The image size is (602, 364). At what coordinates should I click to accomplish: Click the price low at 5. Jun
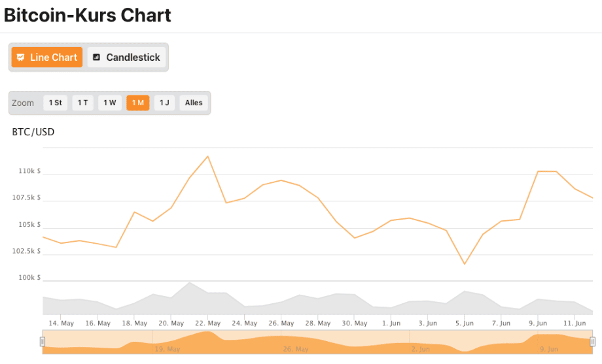pos(465,264)
